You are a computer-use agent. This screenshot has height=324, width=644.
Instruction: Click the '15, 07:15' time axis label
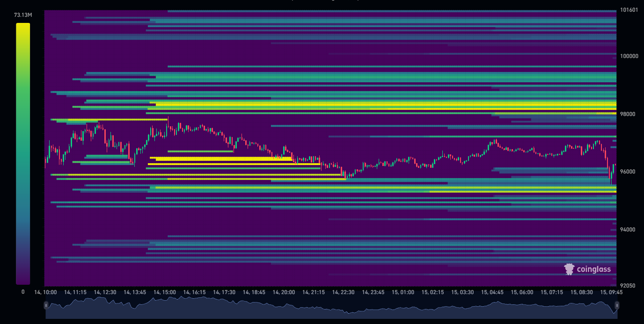[552, 292]
